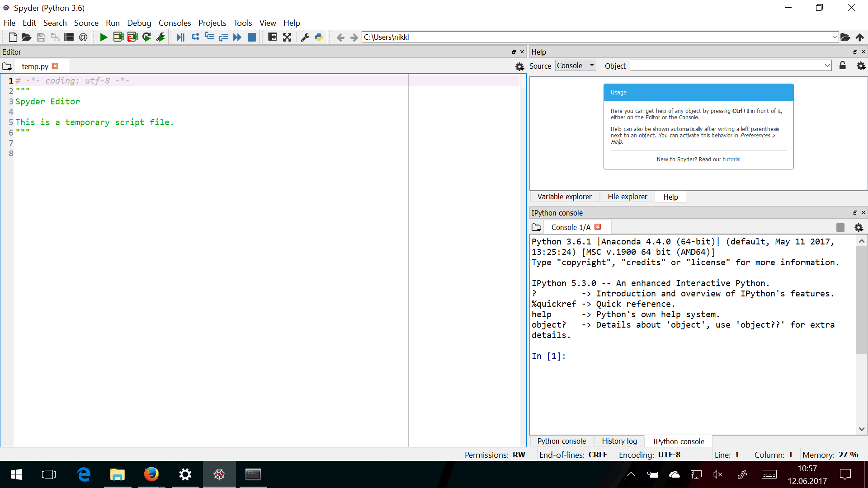Image resolution: width=868 pixels, height=488 pixels.
Task: Go back with the left arrow
Action: click(x=340, y=38)
